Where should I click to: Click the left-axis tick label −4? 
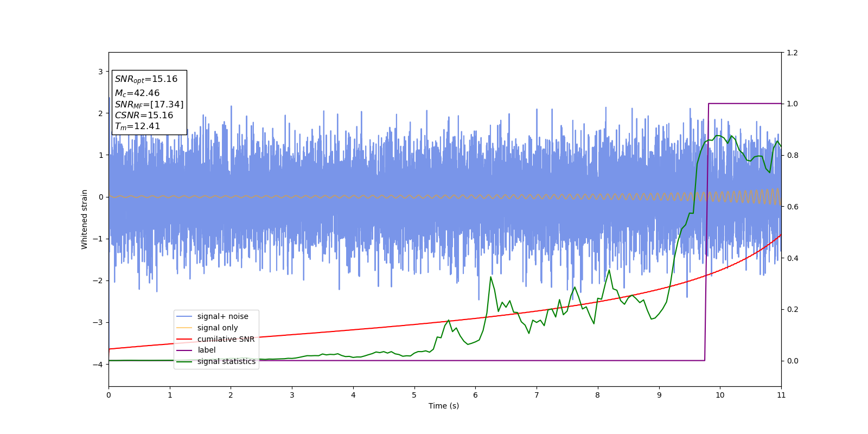(x=97, y=365)
